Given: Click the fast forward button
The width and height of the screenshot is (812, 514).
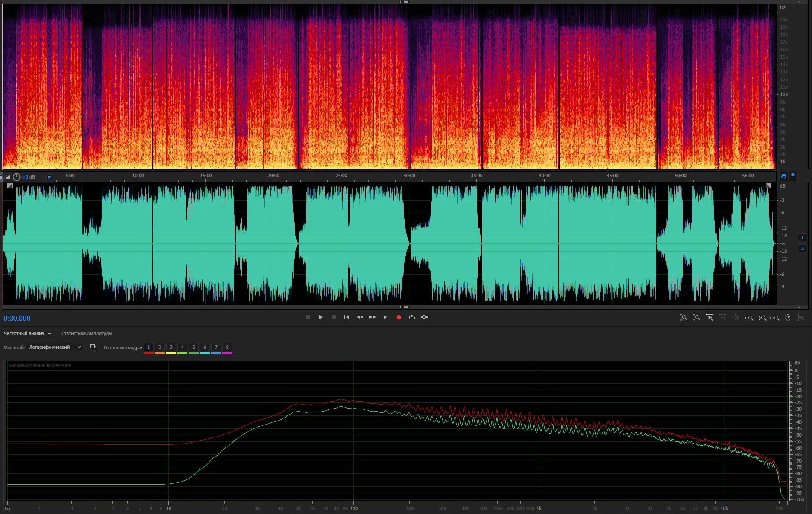Looking at the screenshot, I should click(x=372, y=317).
